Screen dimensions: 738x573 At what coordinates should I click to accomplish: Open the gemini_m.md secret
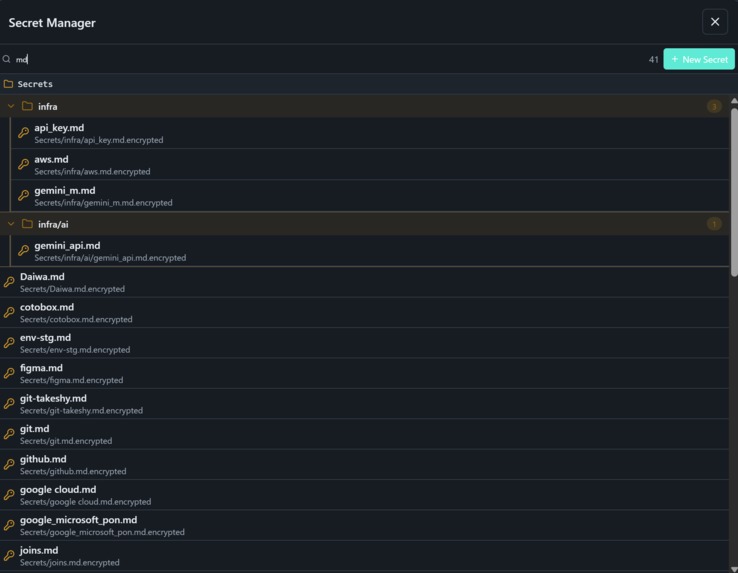[x=370, y=195]
